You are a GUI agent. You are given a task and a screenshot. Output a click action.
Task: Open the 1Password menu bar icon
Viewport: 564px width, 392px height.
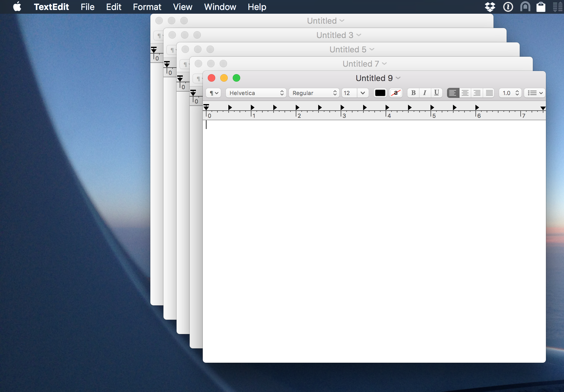pos(508,7)
